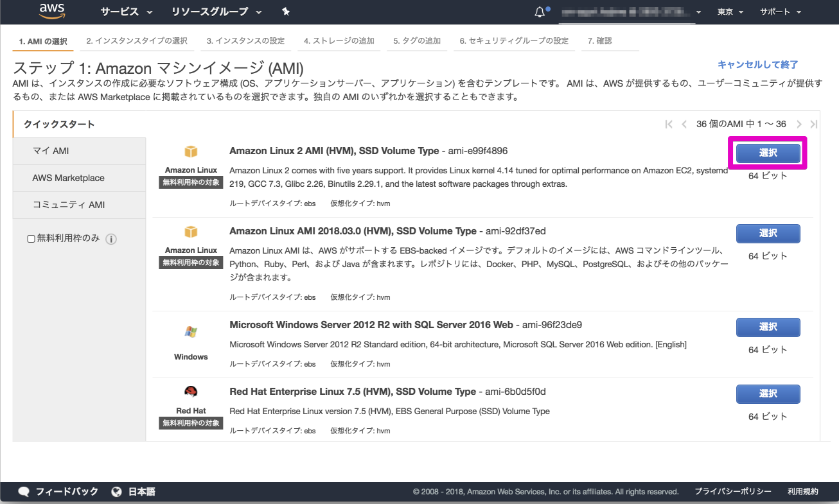Click the Windows logo icon
Image resolution: width=839 pixels, height=504 pixels.
pyautogui.click(x=191, y=332)
